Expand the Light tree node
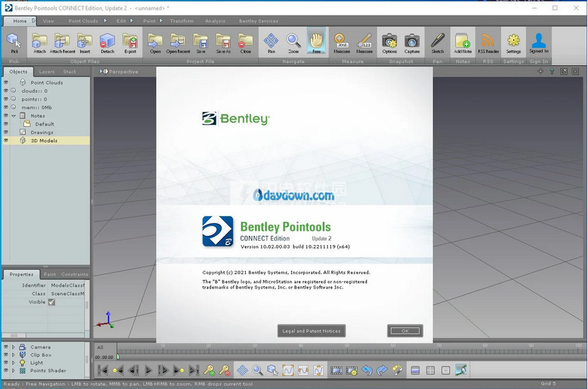Viewport: 588px width, 389px height. tap(13, 363)
